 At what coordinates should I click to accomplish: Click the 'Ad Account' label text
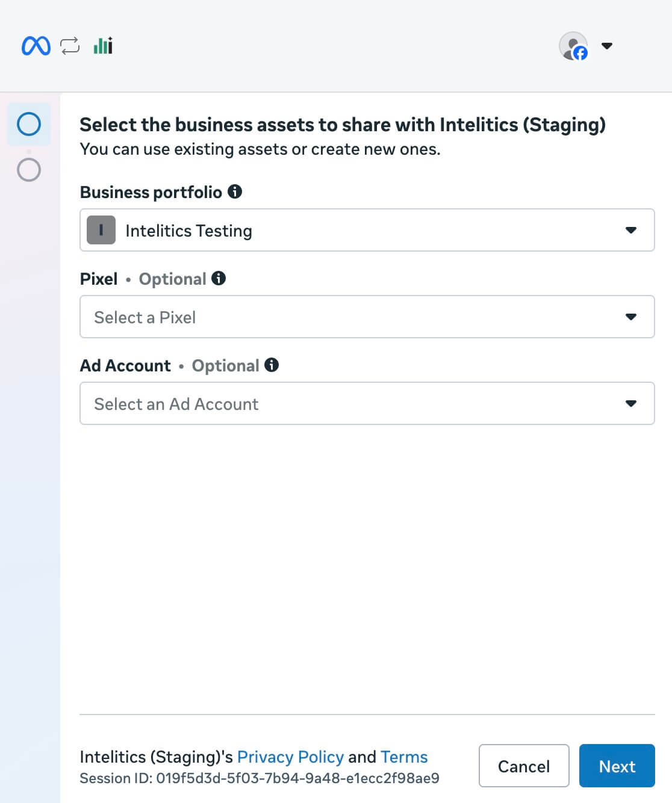pyautogui.click(x=125, y=365)
